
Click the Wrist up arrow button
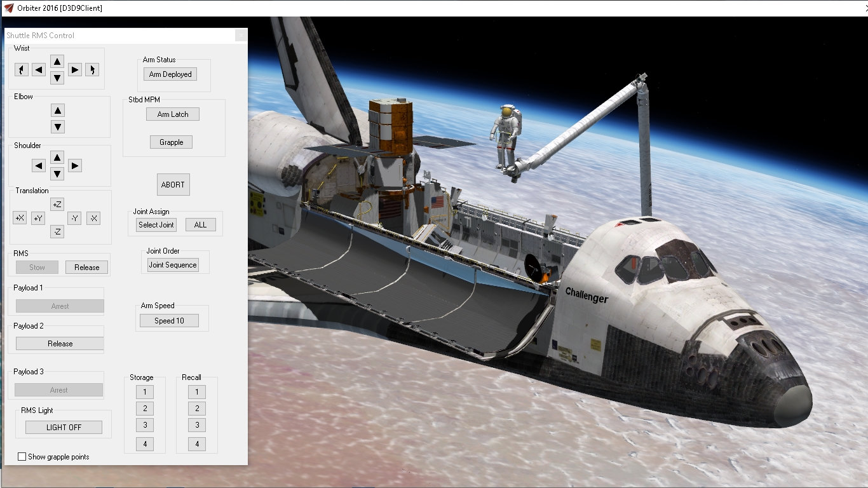tap(57, 62)
